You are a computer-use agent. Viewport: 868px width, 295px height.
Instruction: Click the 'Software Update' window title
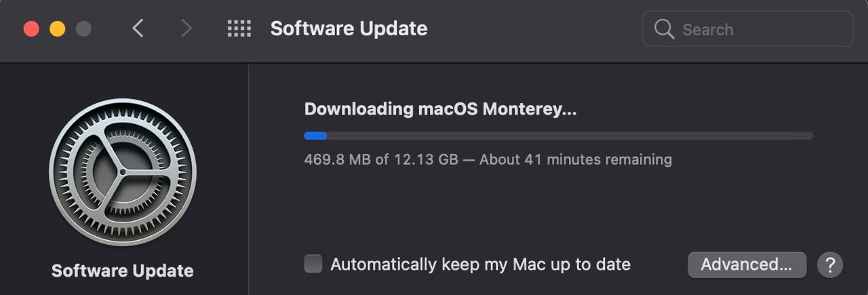pos(349,28)
